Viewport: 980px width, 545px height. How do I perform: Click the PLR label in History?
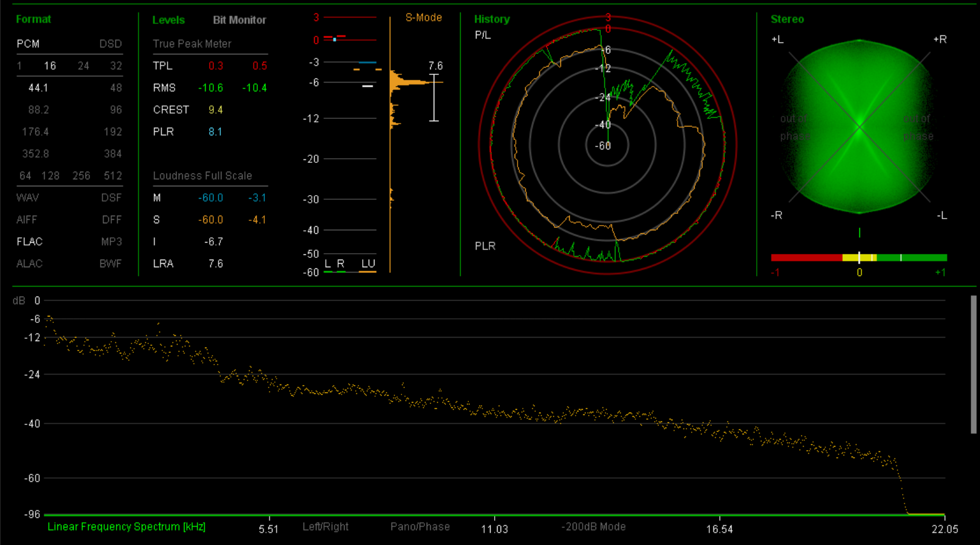[485, 246]
